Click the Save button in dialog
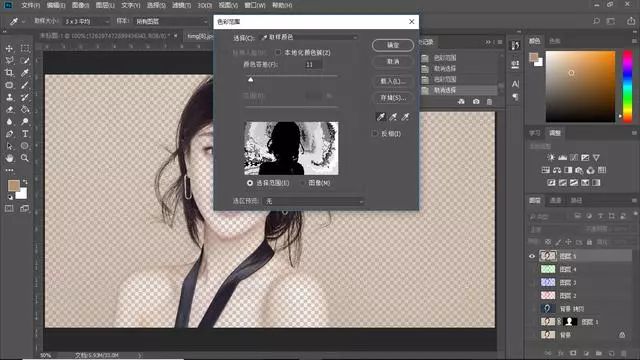This screenshot has width=640, height=360. tap(393, 98)
